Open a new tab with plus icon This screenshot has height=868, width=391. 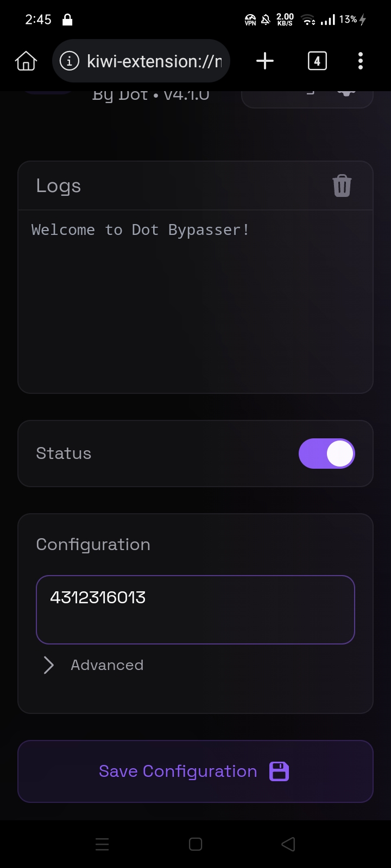(x=264, y=61)
